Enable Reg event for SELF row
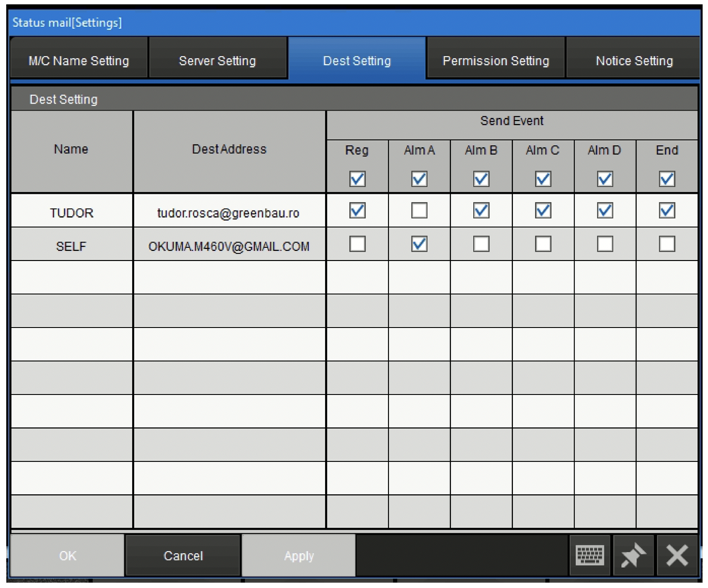Image resolution: width=708 pixels, height=588 pixels. [x=357, y=244]
